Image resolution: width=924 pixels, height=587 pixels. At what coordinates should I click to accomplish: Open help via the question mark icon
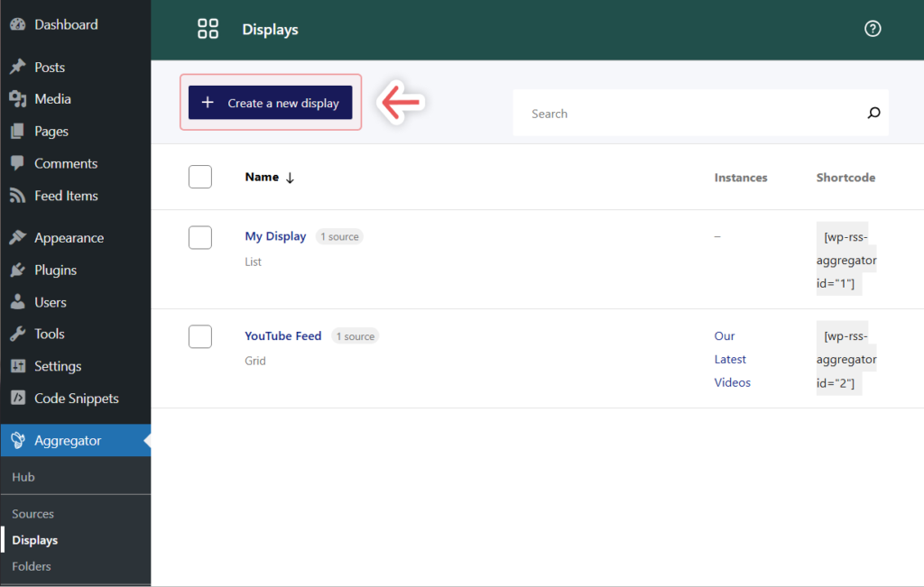(873, 28)
